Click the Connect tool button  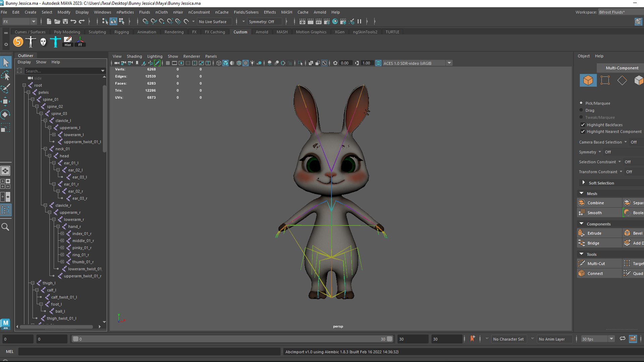[599, 274]
